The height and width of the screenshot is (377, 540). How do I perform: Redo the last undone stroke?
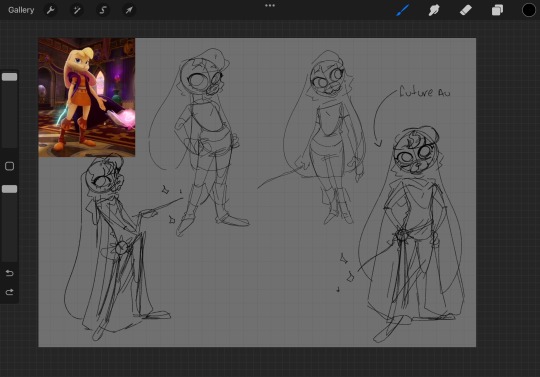[9, 292]
